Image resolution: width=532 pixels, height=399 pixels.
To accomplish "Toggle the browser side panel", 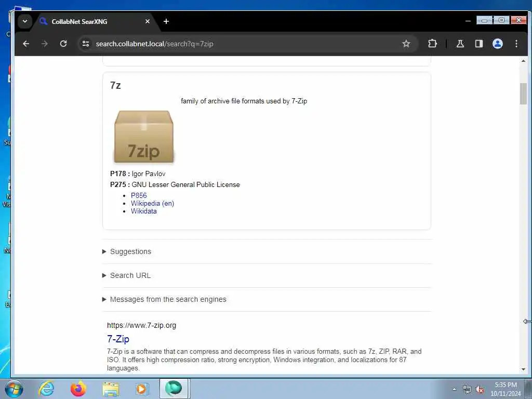I will click(478, 44).
